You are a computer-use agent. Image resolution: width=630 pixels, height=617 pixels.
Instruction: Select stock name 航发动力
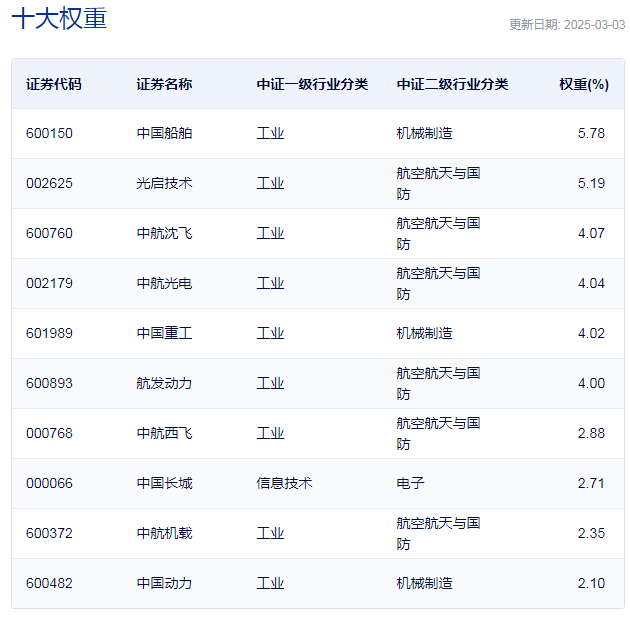164,384
